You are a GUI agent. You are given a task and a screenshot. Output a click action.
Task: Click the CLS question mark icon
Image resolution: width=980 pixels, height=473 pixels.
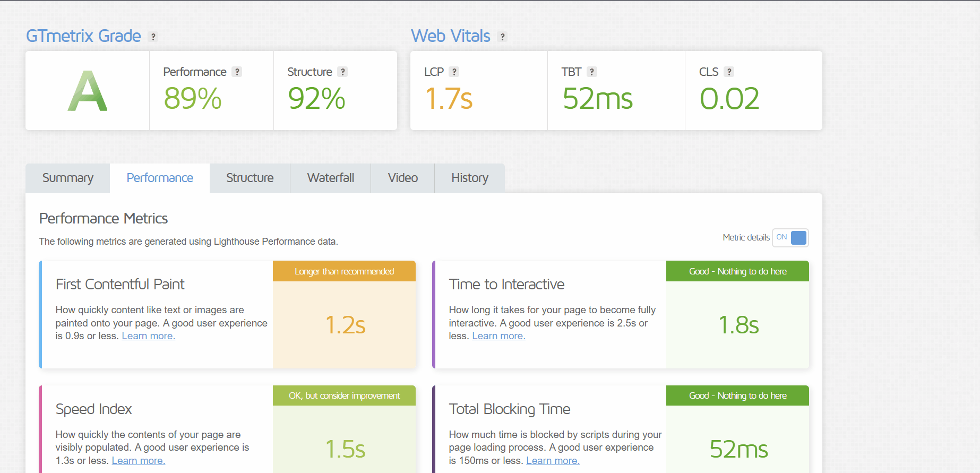[729, 72]
